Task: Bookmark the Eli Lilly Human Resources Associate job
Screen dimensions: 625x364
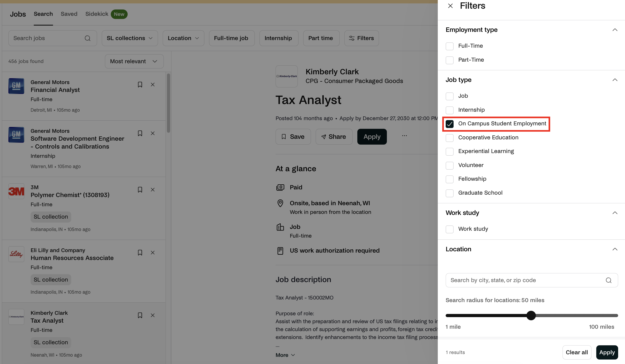Action: tap(140, 253)
